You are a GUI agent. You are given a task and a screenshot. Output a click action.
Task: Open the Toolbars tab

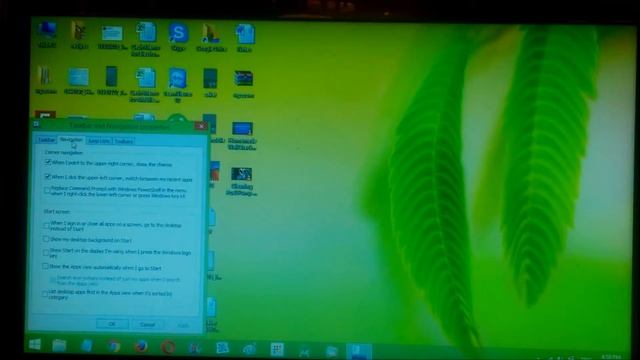124,142
